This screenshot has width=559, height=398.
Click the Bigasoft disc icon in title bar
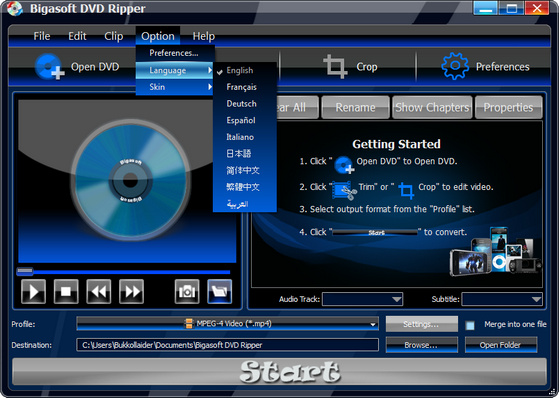[x=14, y=9]
